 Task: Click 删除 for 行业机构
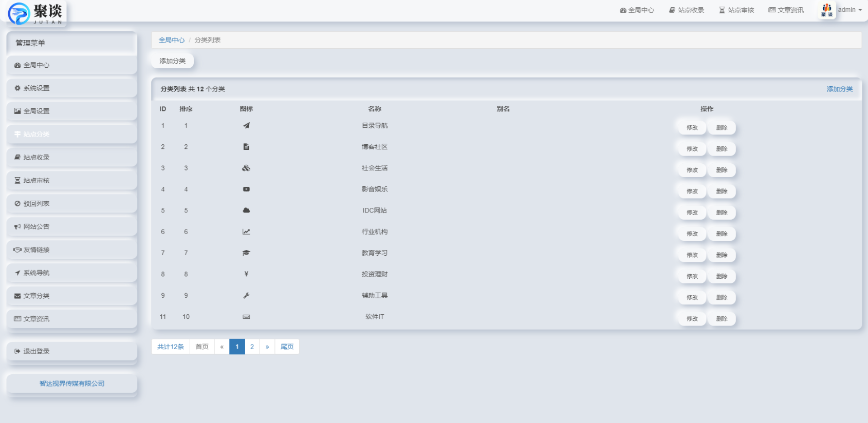pos(722,234)
